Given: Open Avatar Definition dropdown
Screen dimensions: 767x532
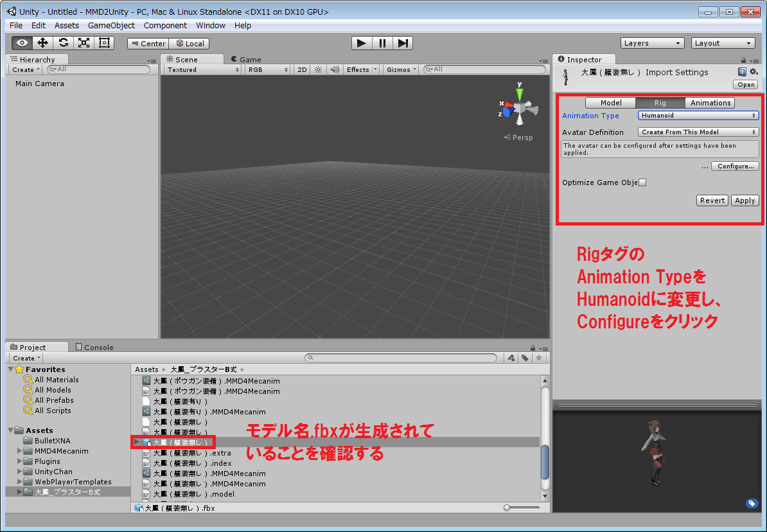Looking at the screenshot, I should pos(698,132).
